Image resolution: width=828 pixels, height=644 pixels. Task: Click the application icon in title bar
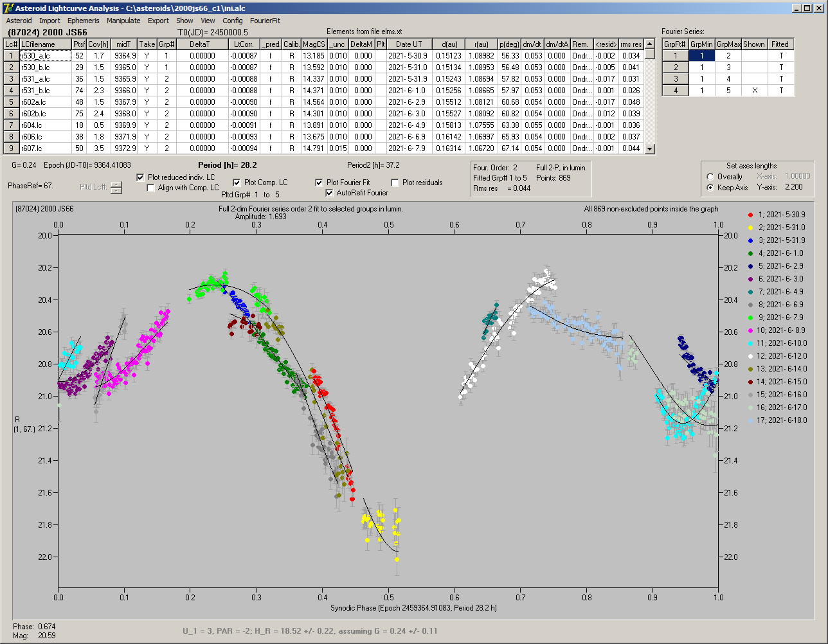pos(8,8)
